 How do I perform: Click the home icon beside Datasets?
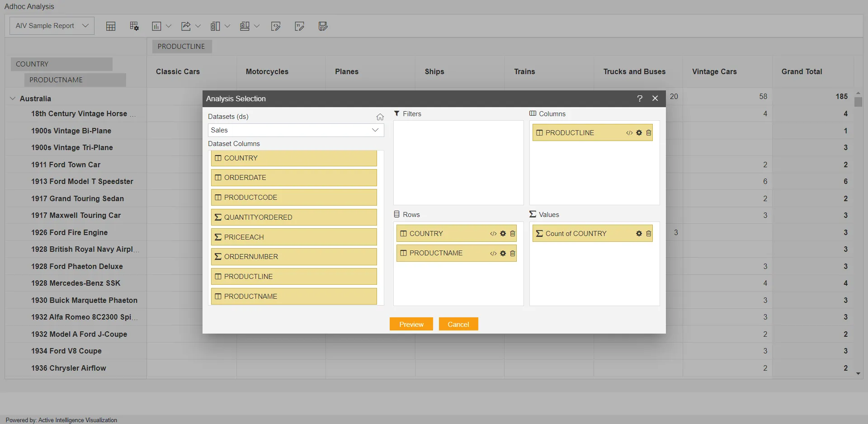click(x=380, y=117)
